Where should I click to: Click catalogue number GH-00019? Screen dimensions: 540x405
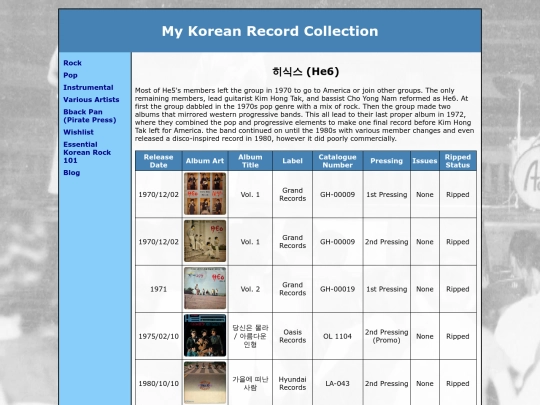point(338,289)
